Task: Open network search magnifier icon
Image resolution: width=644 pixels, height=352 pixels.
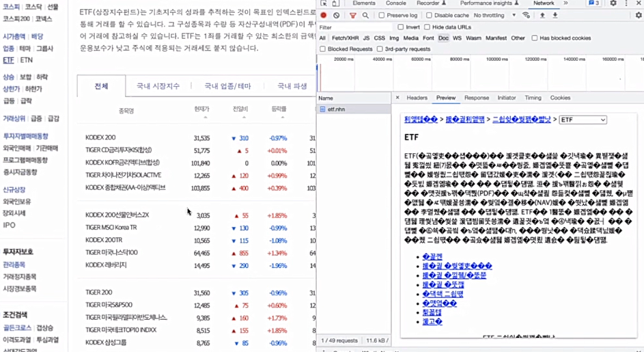Action: coord(365,15)
